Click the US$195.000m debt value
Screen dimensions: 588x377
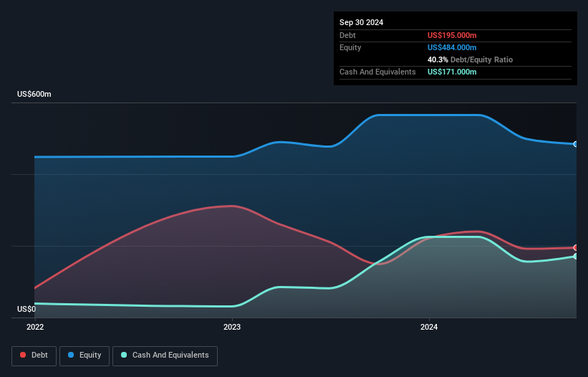[x=452, y=35]
